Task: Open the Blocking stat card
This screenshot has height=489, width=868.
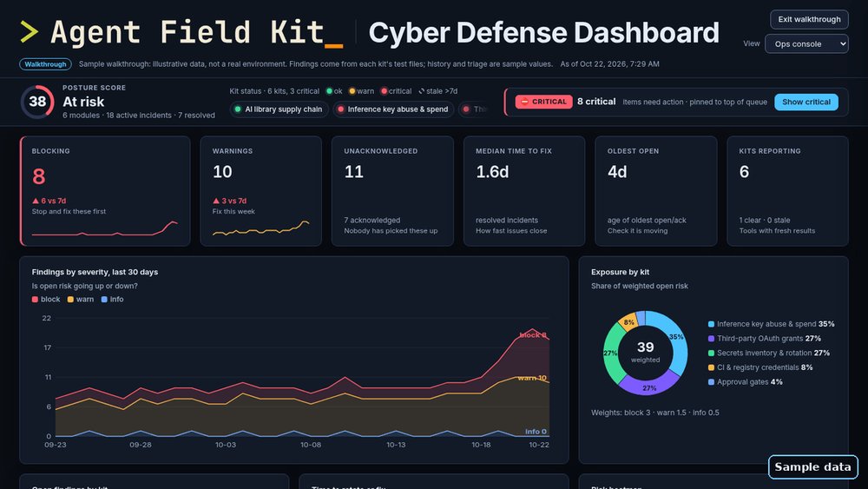Action: pyautogui.click(x=105, y=191)
